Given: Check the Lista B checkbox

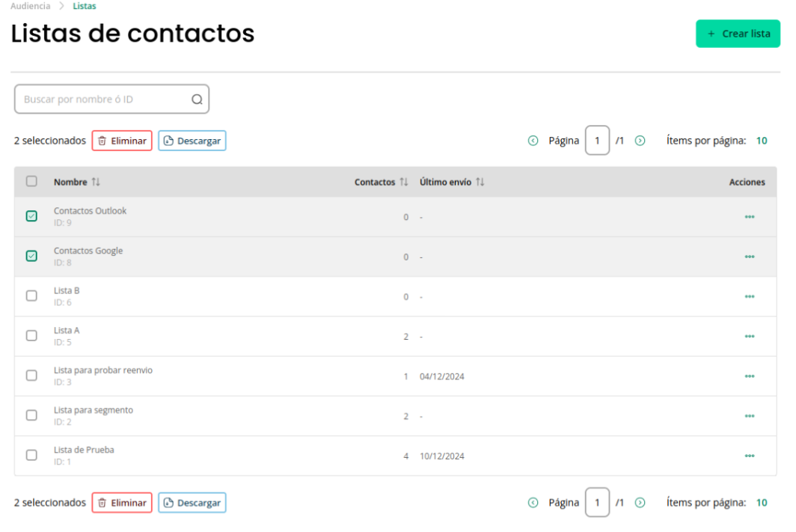Looking at the screenshot, I should tap(31, 296).
